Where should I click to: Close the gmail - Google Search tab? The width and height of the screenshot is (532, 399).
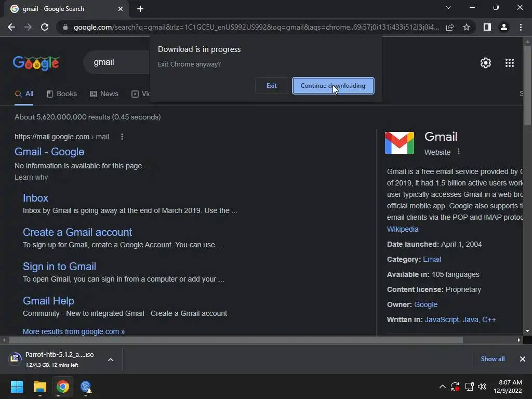point(121,9)
